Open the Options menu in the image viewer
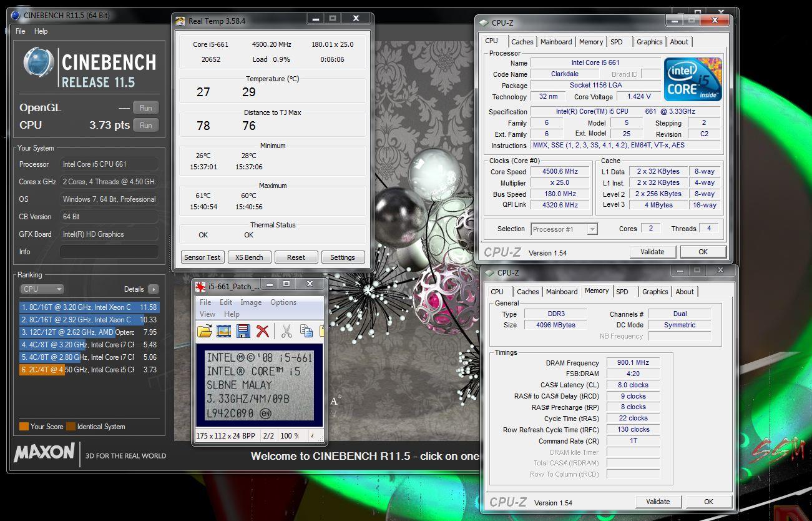Image resolution: width=812 pixels, height=521 pixels. click(x=283, y=302)
